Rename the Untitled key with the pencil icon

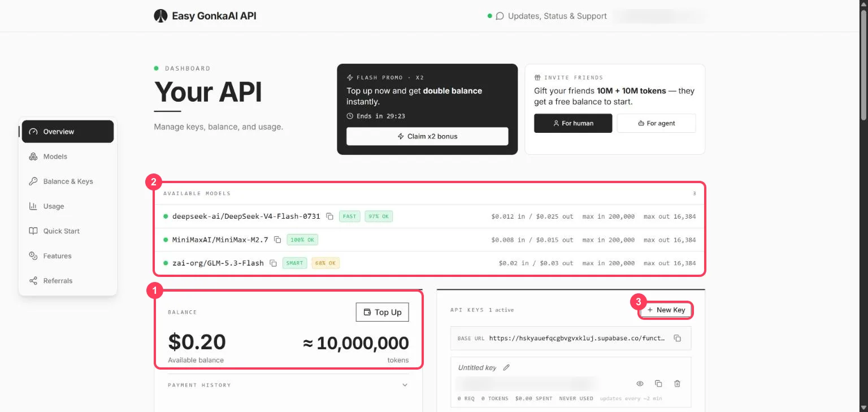pyautogui.click(x=506, y=367)
